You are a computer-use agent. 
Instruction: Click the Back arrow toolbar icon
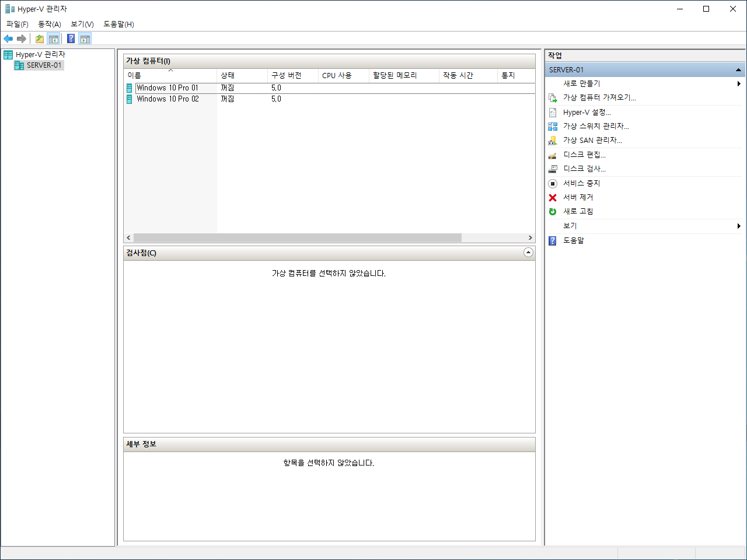click(8, 39)
